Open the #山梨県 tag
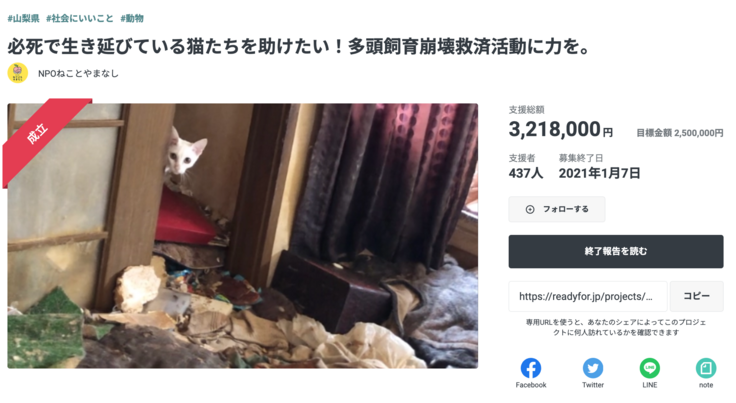This screenshot has width=736, height=403. [23, 18]
